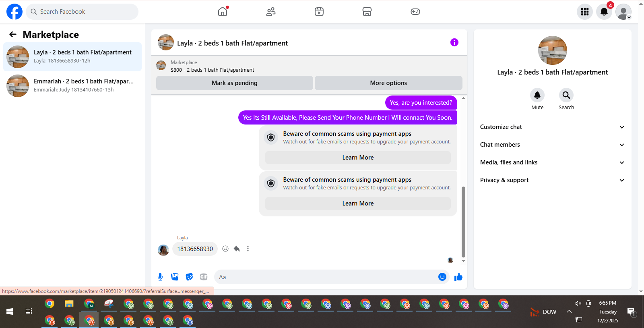Reply to message 18136658930
The image size is (644, 328).
(x=237, y=249)
